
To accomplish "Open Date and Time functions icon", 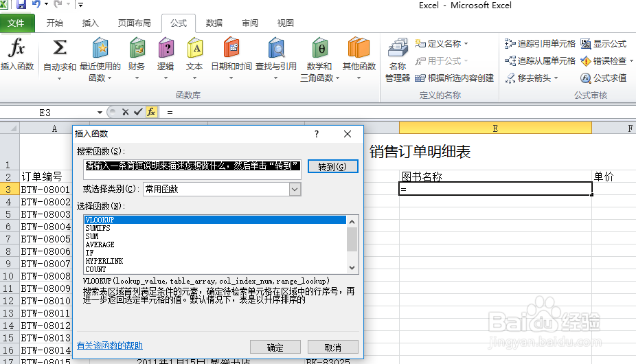I will point(231,48).
